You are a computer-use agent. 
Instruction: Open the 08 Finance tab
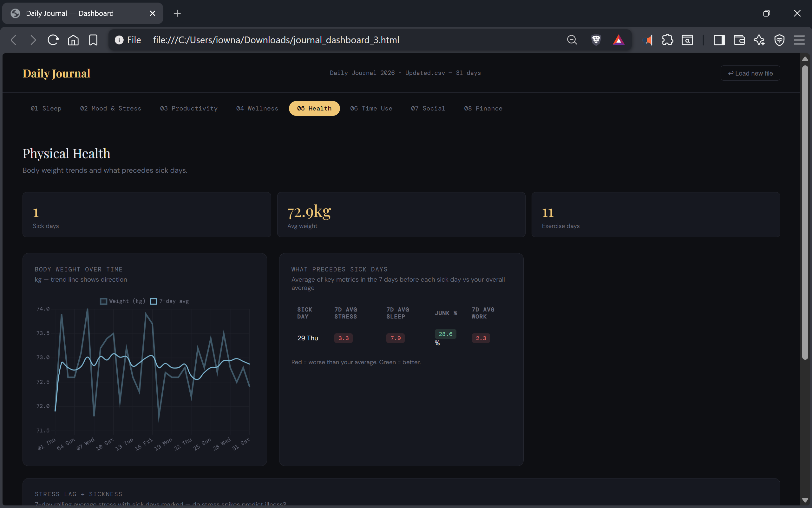(x=483, y=108)
